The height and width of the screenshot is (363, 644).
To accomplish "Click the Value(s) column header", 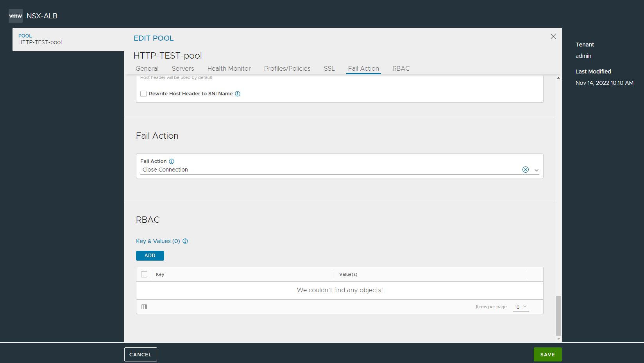I will [x=348, y=274].
